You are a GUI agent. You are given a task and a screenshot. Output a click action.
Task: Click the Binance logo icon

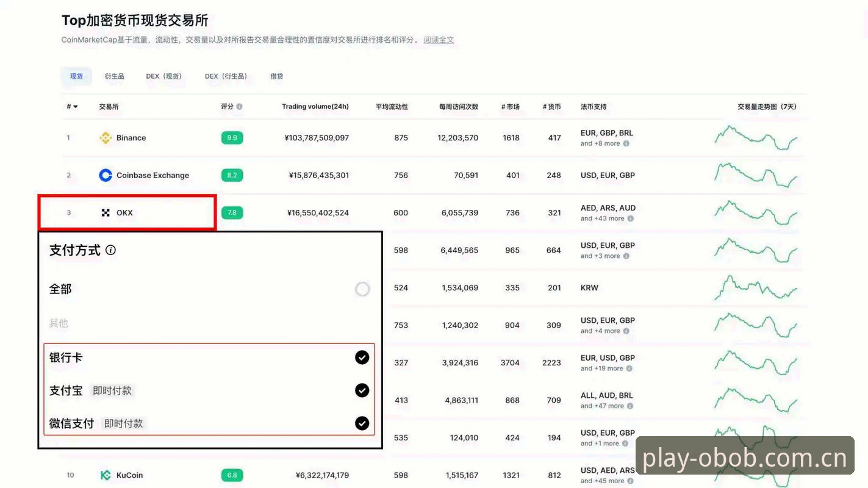coord(106,138)
